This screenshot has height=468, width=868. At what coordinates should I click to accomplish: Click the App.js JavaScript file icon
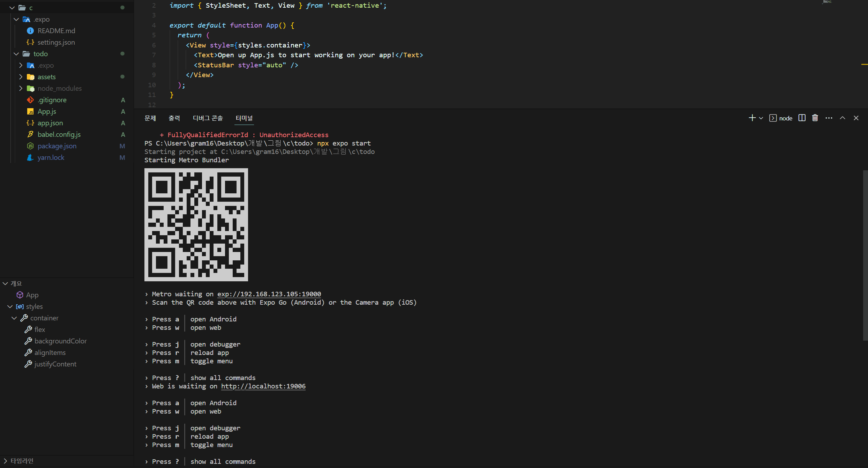30,111
